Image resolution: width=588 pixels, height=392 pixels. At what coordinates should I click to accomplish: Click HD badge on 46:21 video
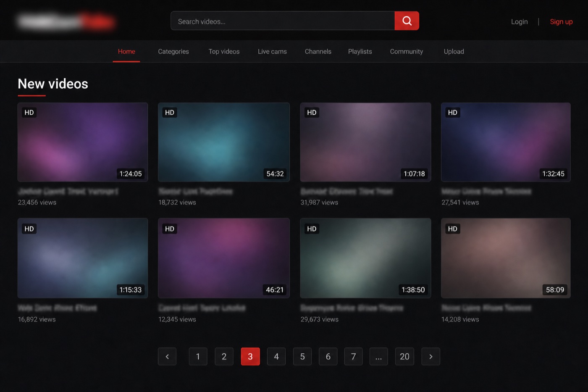170,229
